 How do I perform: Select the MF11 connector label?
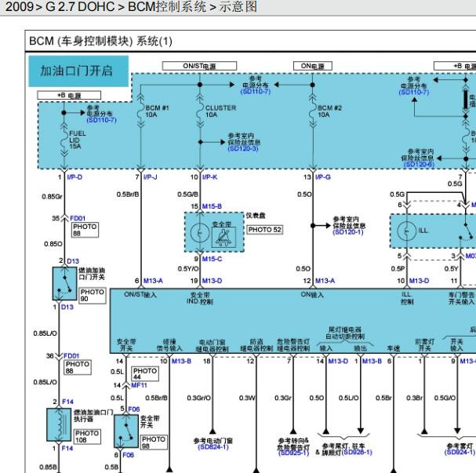[x=139, y=385]
